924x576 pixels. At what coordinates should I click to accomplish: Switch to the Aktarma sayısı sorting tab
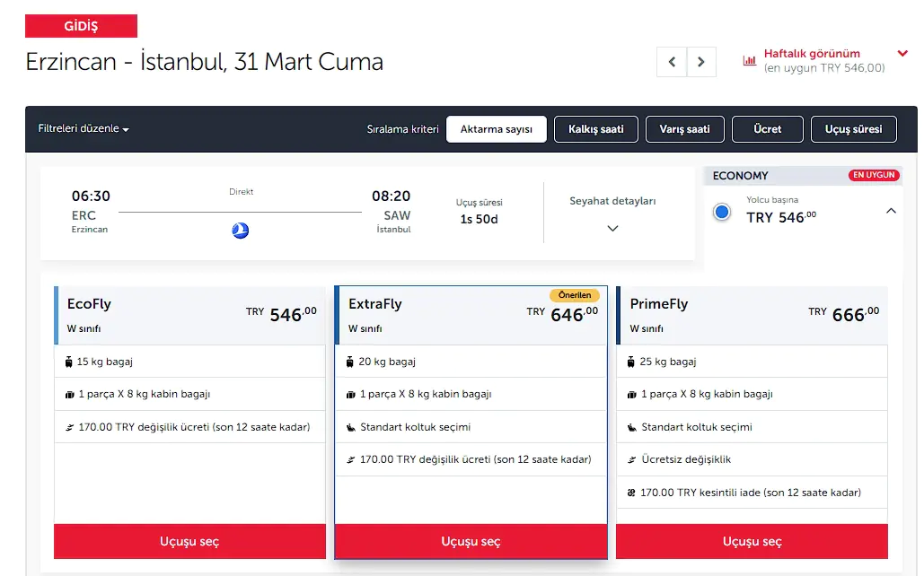point(497,128)
